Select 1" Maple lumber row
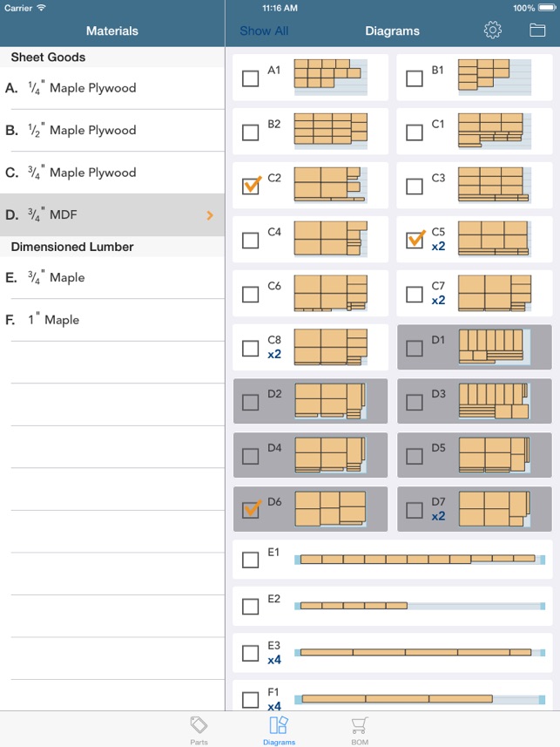The width and height of the screenshot is (560, 747). click(x=112, y=320)
